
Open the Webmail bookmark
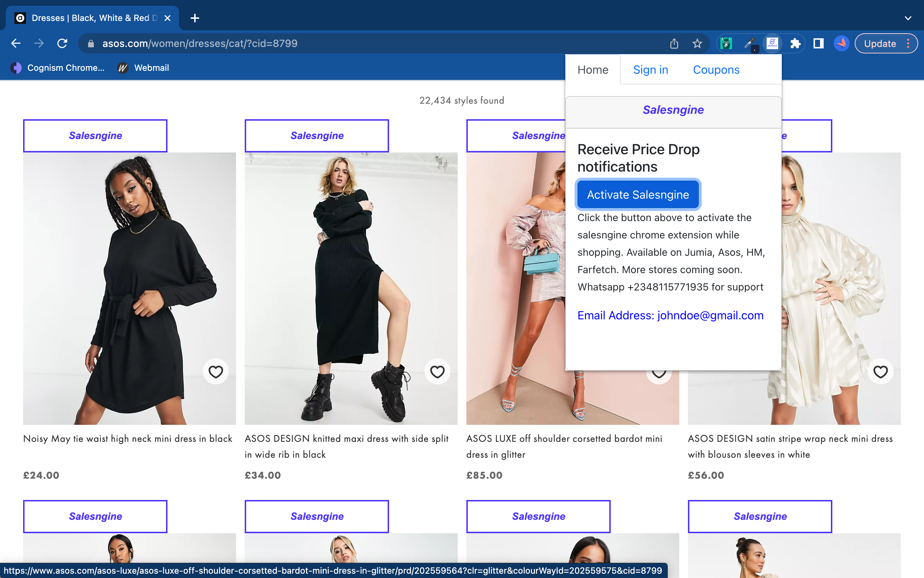tap(143, 68)
